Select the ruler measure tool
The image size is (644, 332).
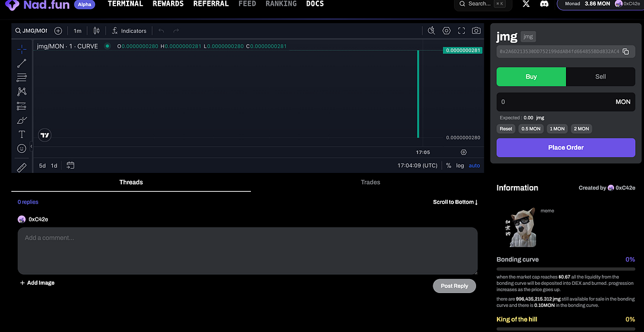point(22,167)
